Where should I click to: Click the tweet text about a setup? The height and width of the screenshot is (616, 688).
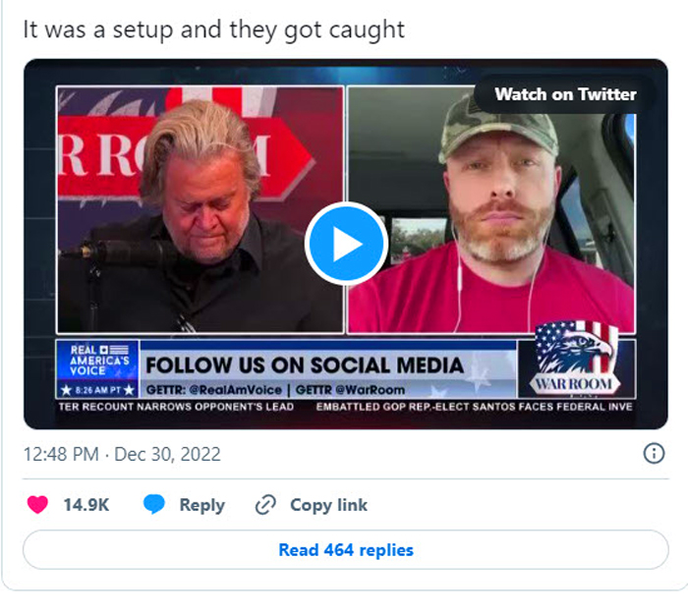pos(213,29)
